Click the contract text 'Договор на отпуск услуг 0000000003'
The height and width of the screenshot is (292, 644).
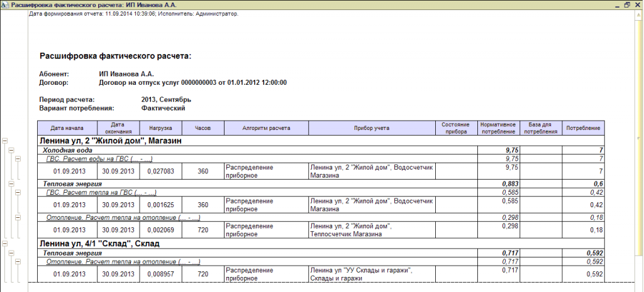pyautogui.click(x=157, y=82)
